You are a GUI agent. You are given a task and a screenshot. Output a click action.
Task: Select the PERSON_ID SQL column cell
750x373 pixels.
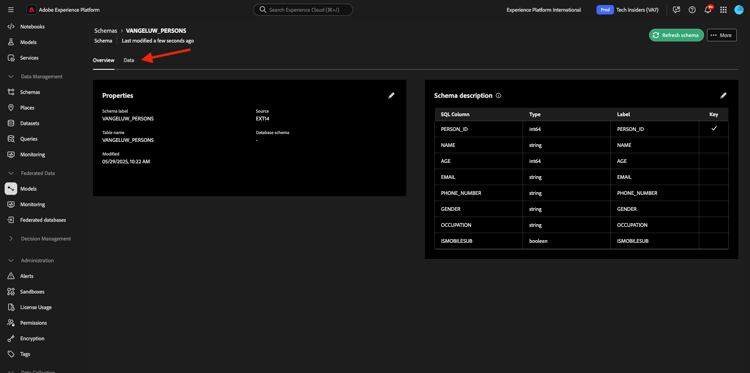tap(478, 129)
